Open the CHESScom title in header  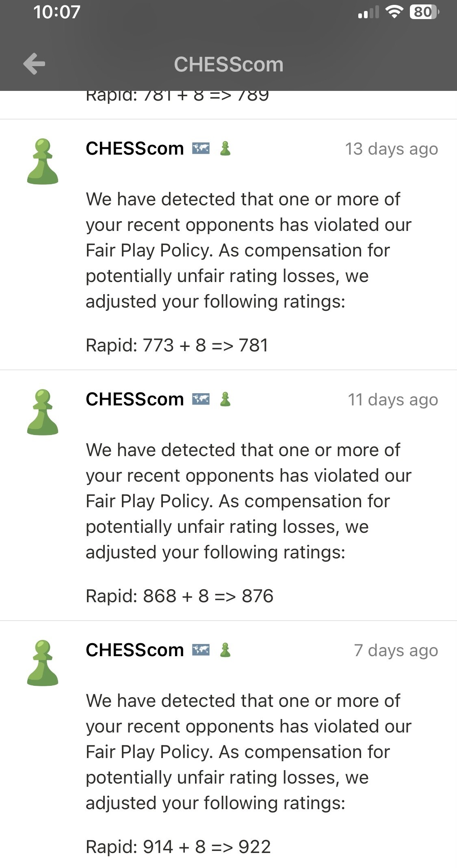pyautogui.click(x=229, y=65)
